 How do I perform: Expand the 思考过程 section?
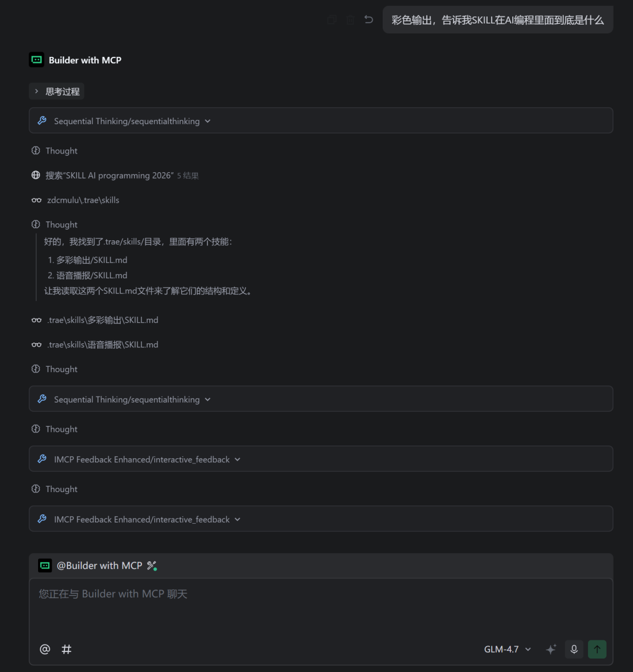56,91
